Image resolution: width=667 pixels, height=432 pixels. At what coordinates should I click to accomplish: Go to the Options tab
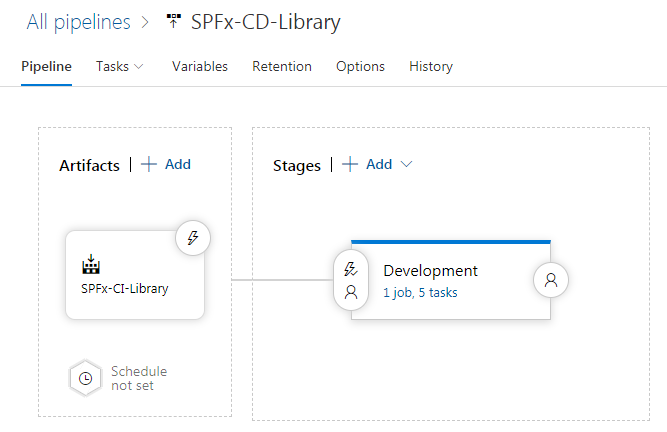(360, 66)
